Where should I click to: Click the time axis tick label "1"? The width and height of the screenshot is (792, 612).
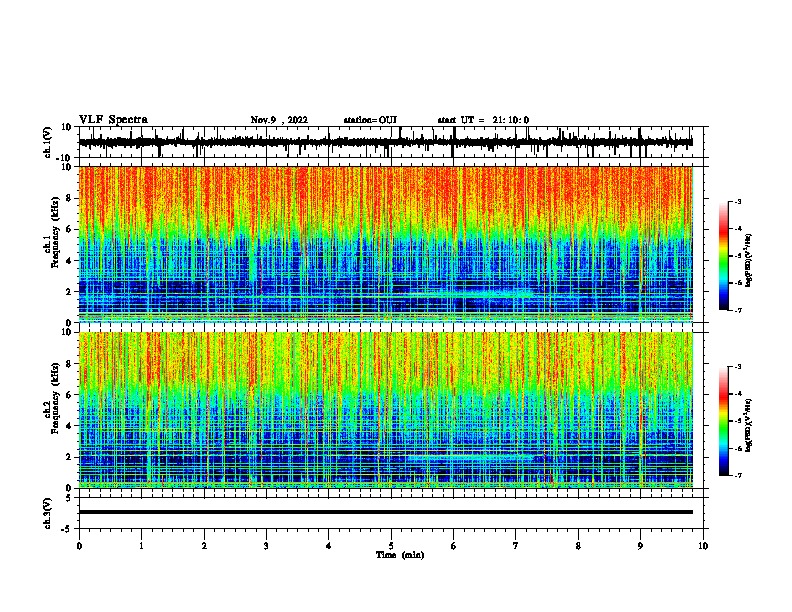pyautogui.click(x=141, y=546)
